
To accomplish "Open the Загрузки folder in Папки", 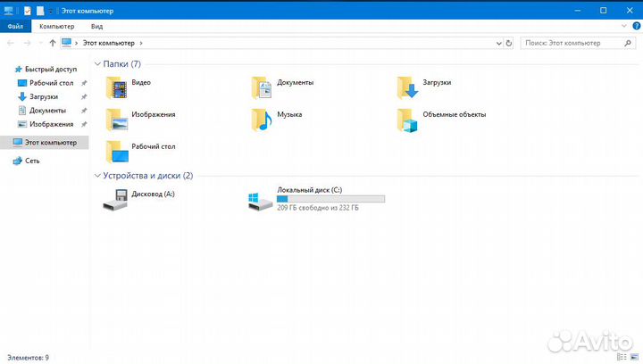I will tap(408, 86).
